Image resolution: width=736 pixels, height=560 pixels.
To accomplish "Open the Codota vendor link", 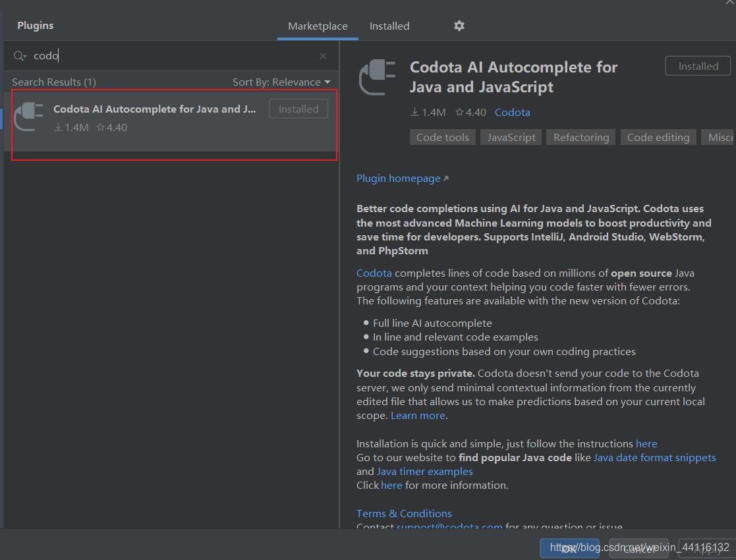I will point(512,113).
